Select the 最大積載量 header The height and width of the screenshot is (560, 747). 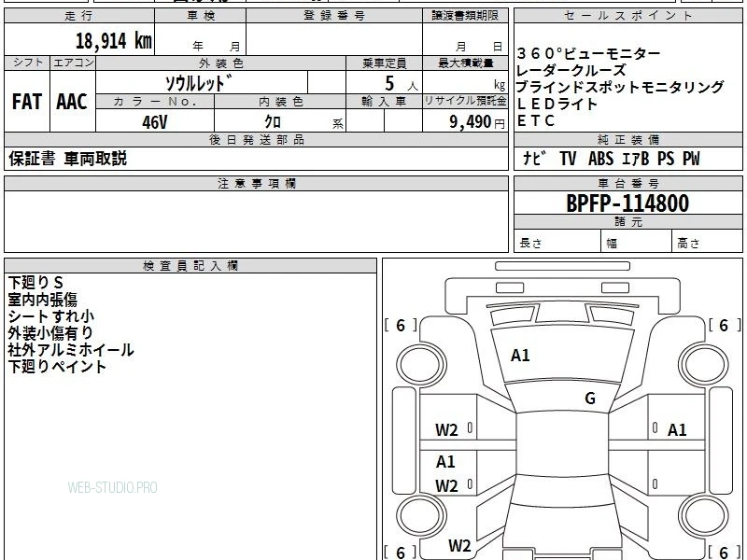(x=465, y=63)
